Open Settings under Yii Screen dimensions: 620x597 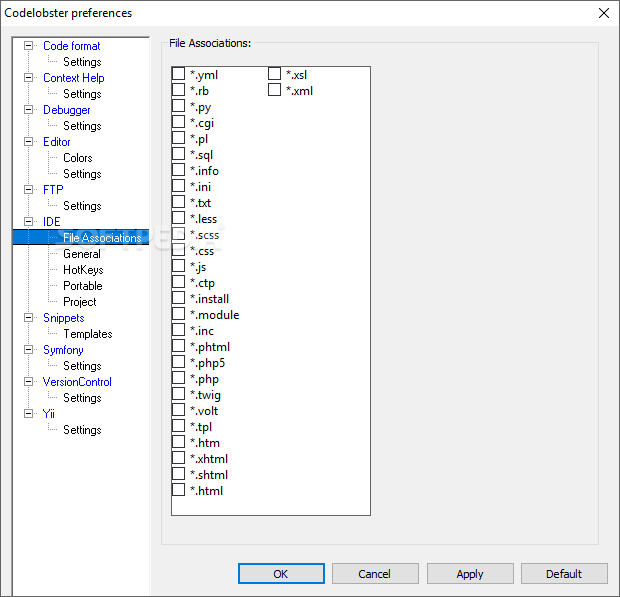point(82,430)
